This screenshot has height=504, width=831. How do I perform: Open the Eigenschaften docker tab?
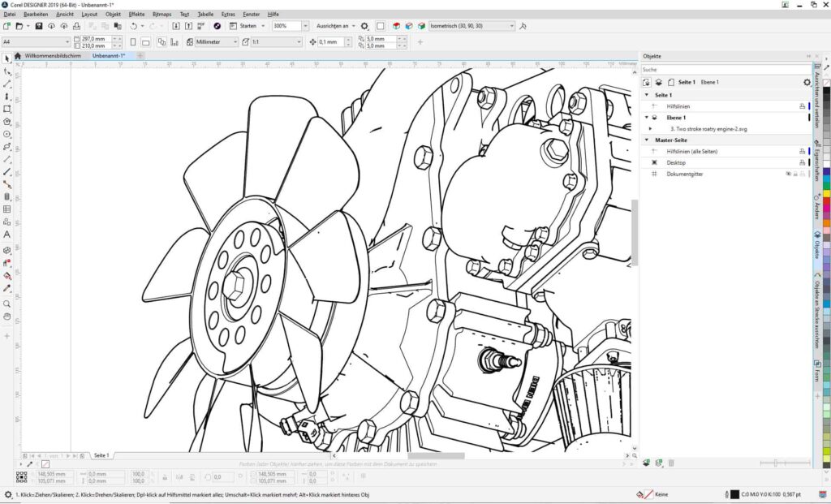[817, 162]
